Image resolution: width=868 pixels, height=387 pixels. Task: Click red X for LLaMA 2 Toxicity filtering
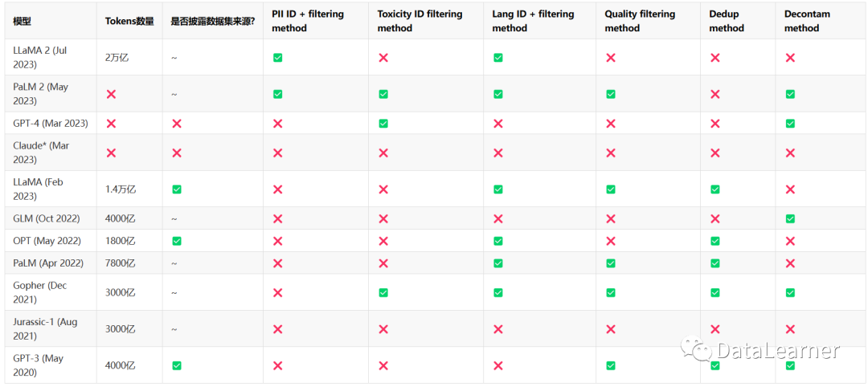[x=383, y=58]
